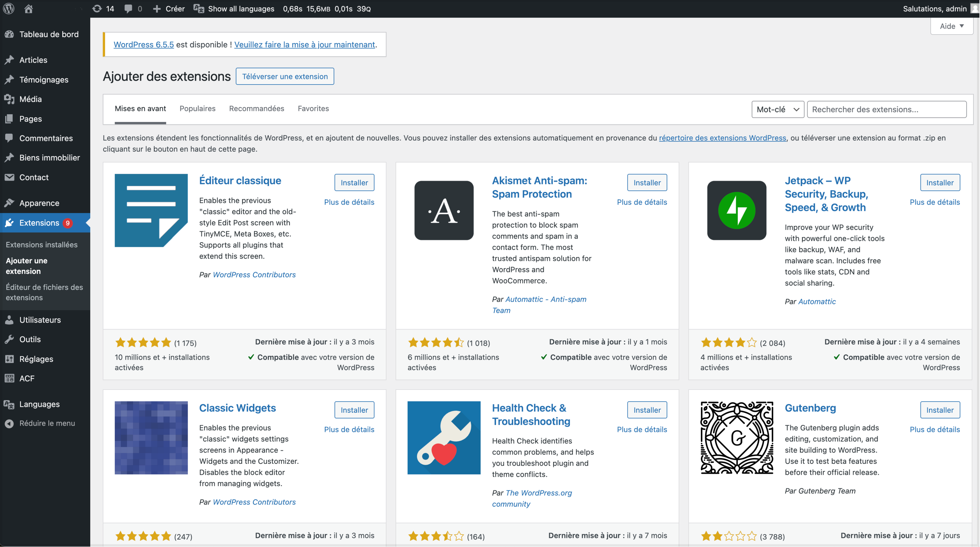Open the site home icon
This screenshot has height=547, width=980.
point(29,8)
